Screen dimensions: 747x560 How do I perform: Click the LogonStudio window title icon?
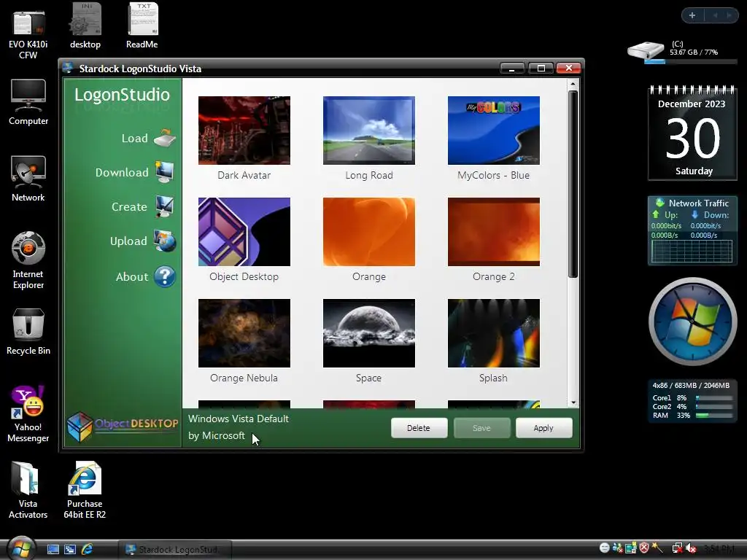point(68,68)
